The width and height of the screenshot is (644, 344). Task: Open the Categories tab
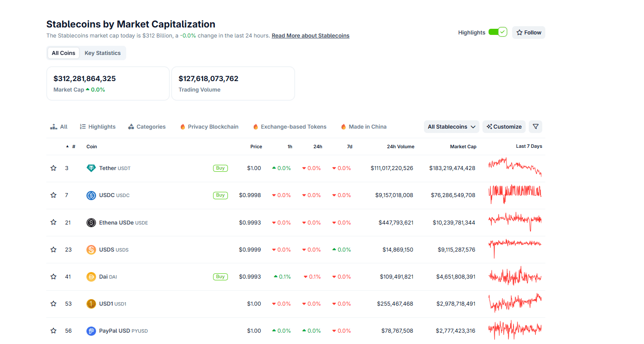[x=147, y=127]
